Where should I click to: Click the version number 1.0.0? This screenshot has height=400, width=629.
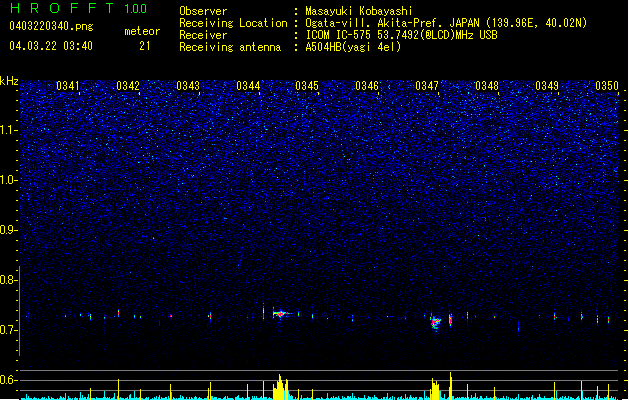136,8
